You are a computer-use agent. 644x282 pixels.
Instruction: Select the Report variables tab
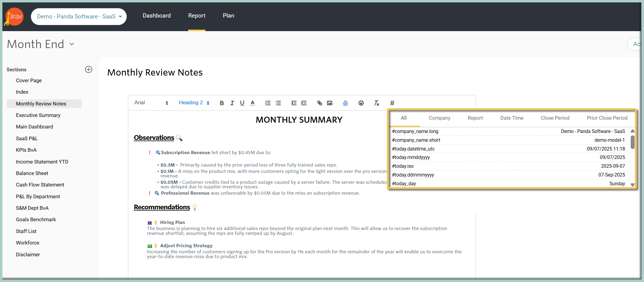475,118
